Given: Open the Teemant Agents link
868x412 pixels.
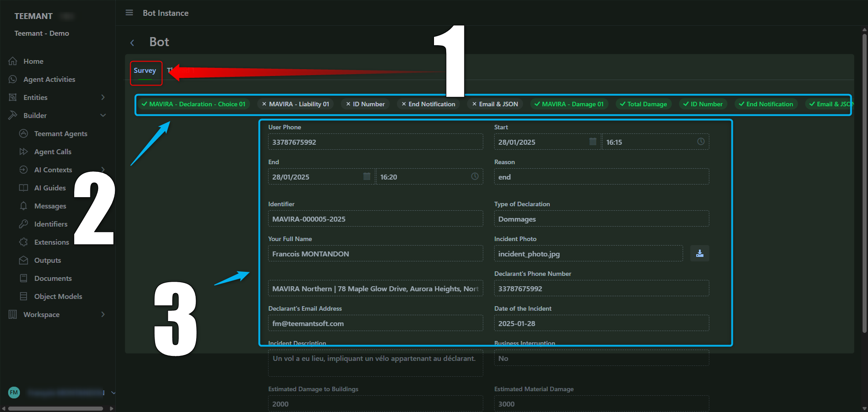Looking at the screenshot, I should [x=61, y=134].
